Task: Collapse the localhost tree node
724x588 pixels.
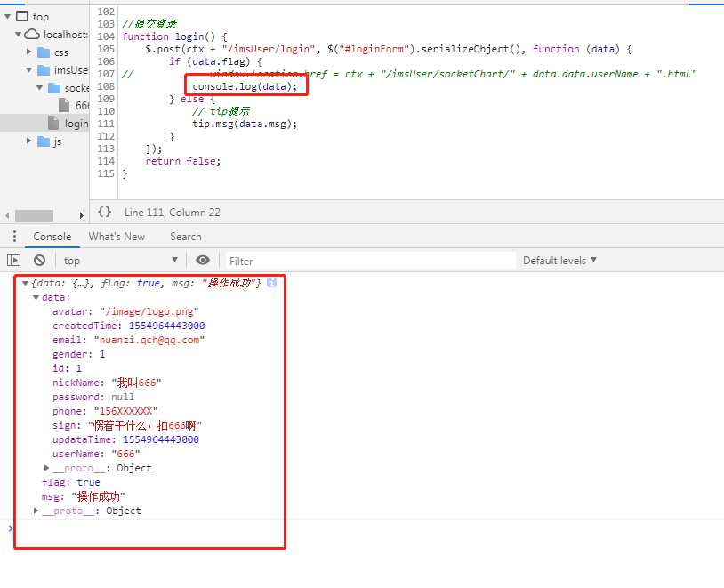Action: 19,34
